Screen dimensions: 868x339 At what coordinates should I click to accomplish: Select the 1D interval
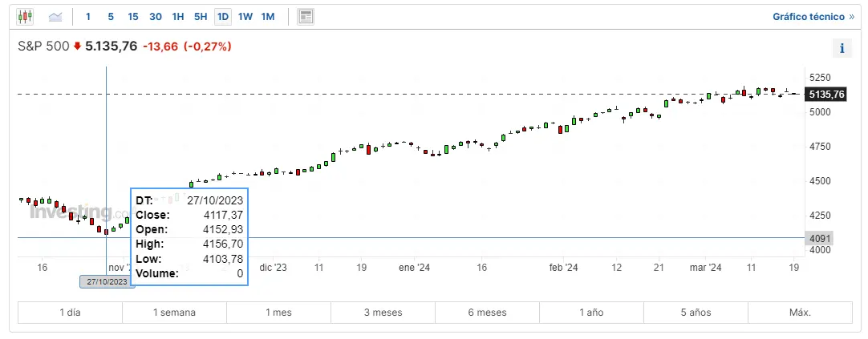223,17
